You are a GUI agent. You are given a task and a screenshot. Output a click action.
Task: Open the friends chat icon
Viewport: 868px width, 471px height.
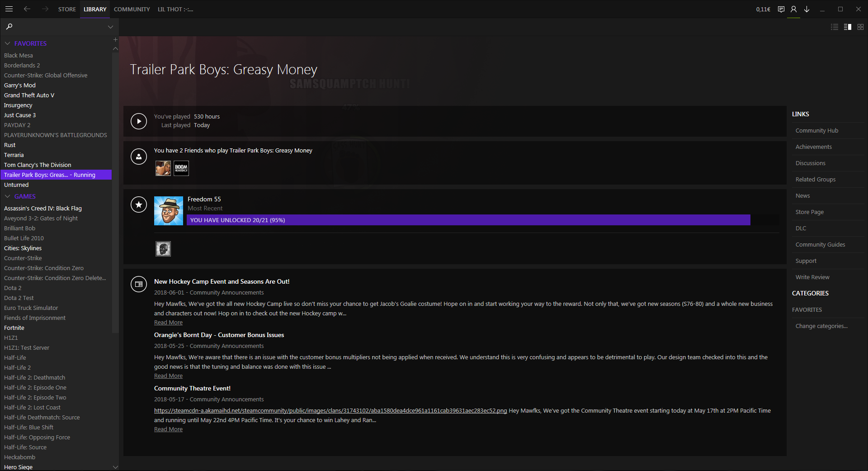tap(781, 9)
